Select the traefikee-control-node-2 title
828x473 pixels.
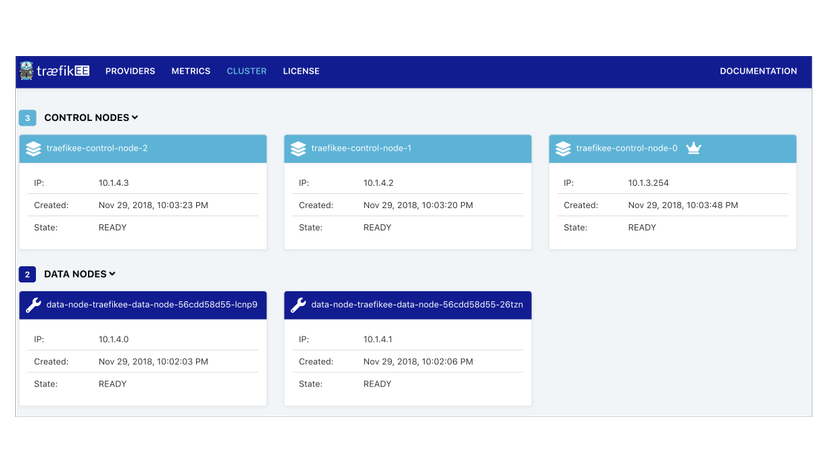(97, 148)
